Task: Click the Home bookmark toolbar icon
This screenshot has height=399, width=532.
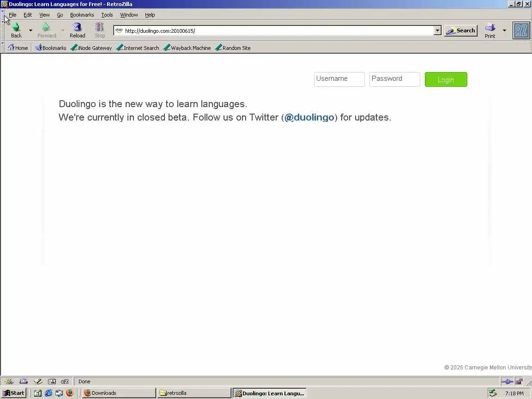Action: [11, 48]
